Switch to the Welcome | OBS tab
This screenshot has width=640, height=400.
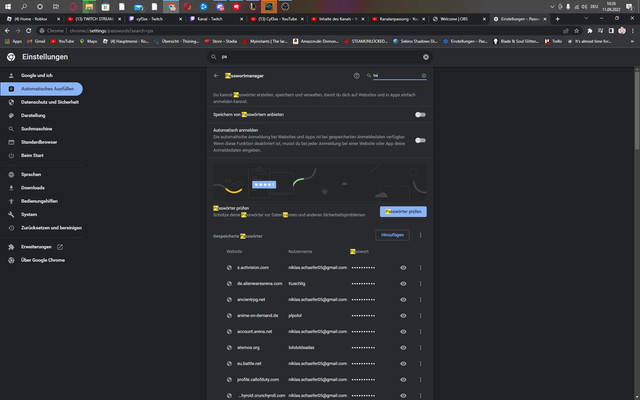pos(459,19)
